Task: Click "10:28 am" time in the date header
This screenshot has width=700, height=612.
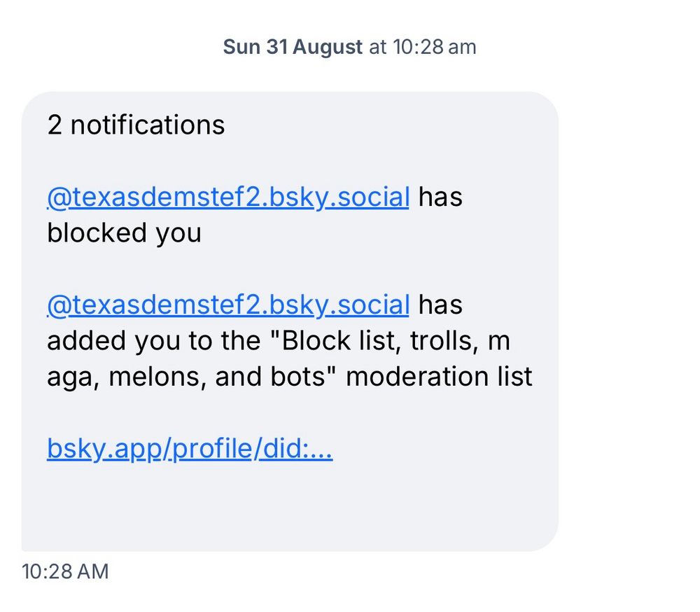Action: click(434, 48)
